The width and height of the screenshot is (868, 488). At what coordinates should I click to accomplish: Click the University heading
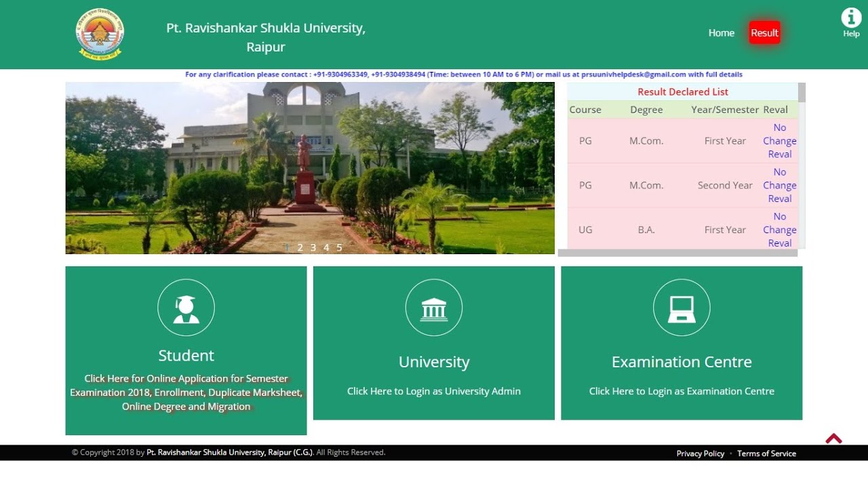(x=434, y=362)
